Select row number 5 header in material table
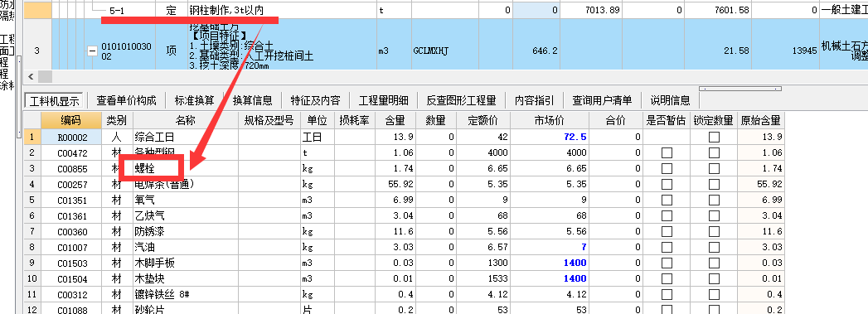This screenshot has height=314, width=868. (x=32, y=200)
